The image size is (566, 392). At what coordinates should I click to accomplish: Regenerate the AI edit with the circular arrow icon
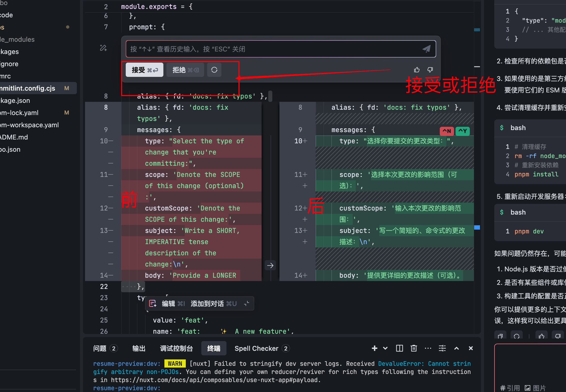(x=214, y=70)
